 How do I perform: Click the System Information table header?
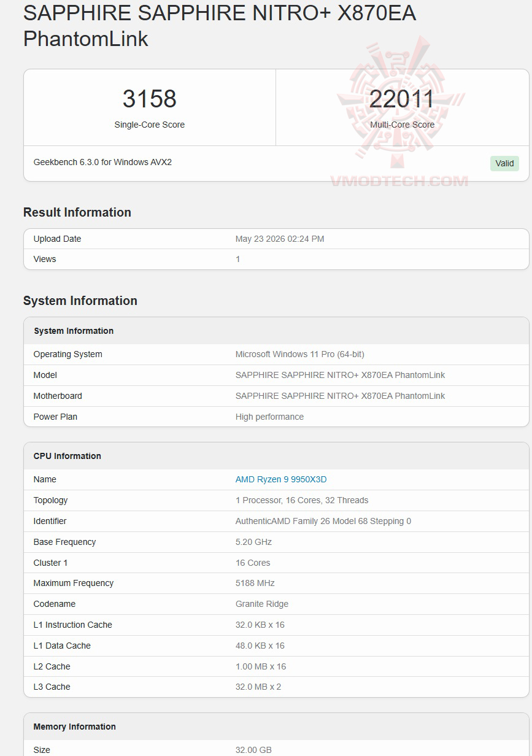tap(74, 331)
